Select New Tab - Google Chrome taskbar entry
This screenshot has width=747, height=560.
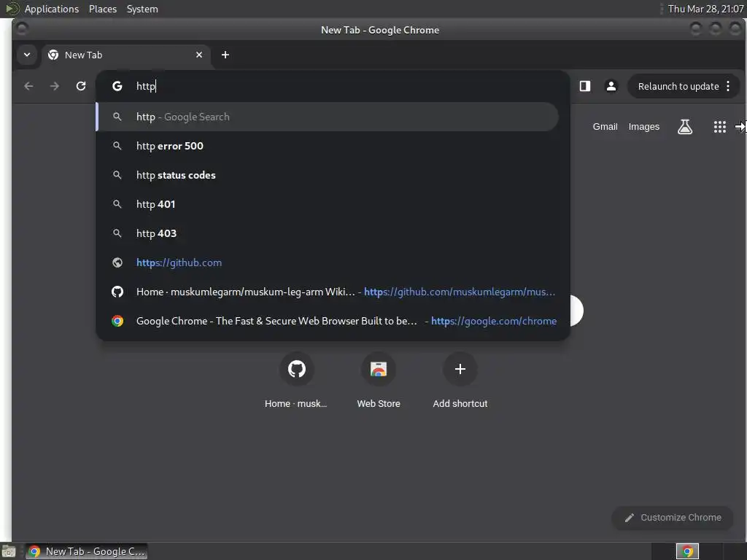86,551
